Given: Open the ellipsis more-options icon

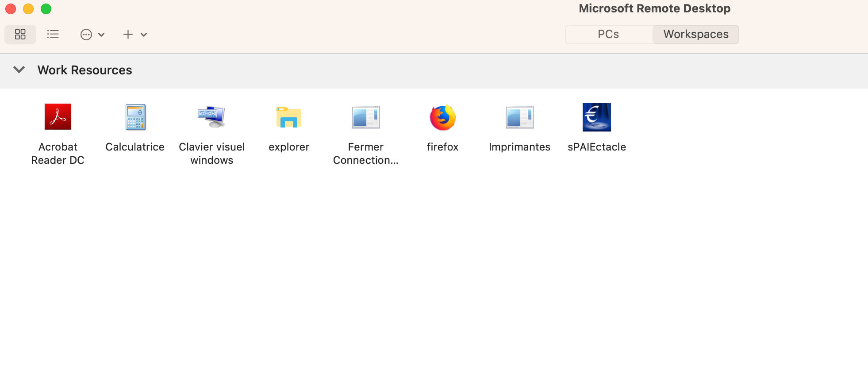Looking at the screenshot, I should point(86,35).
